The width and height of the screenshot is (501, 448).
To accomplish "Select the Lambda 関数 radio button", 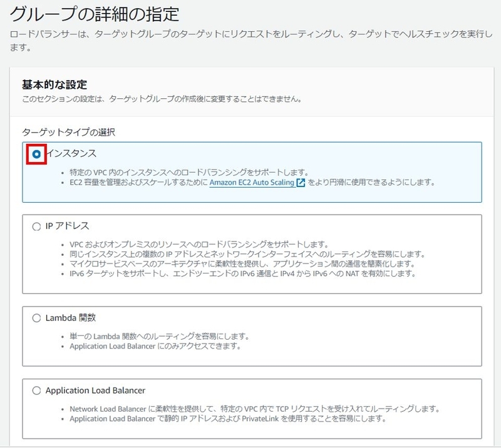I will (x=36, y=318).
